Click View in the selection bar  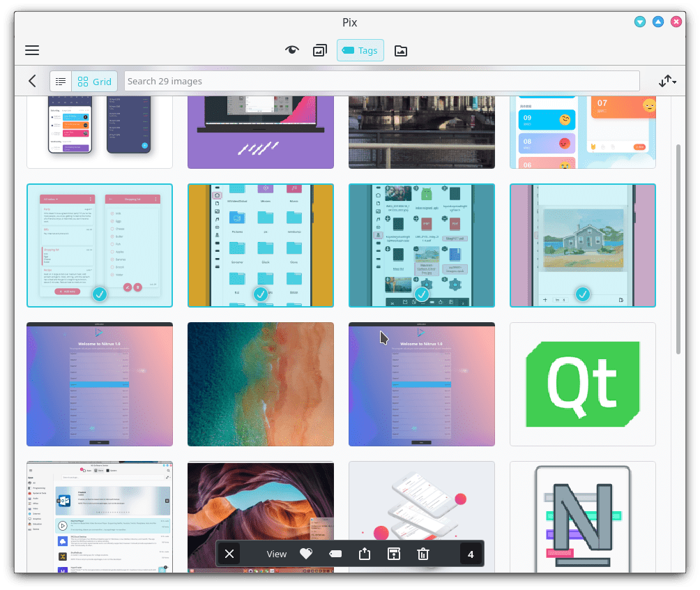point(277,554)
